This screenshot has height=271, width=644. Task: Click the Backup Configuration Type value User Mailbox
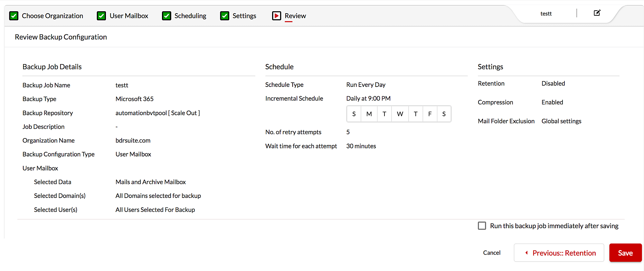coord(133,154)
